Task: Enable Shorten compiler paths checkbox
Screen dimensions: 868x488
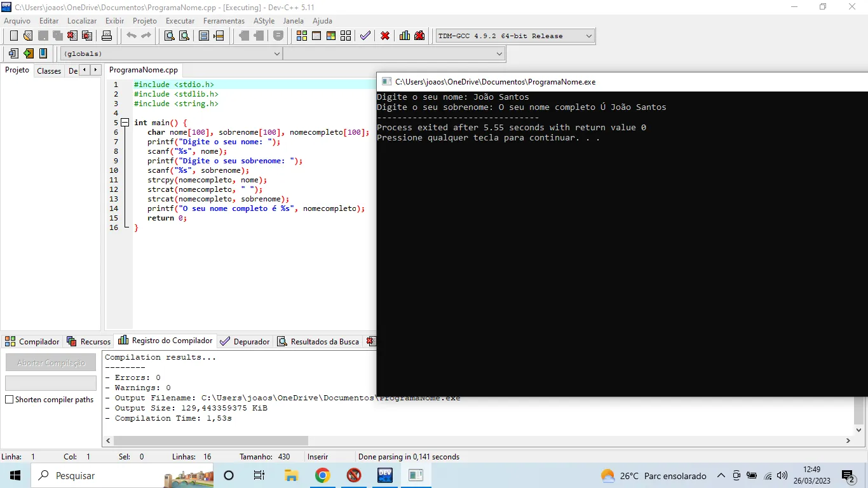Action: 10,400
